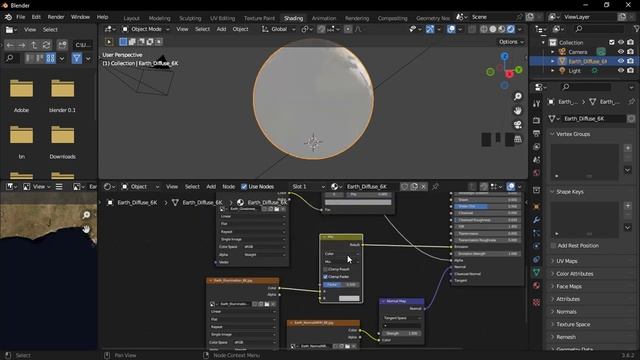Open the Slot 1 material slot dropdown
Image resolution: width=640 pixels, height=360 pixels.
(308, 187)
